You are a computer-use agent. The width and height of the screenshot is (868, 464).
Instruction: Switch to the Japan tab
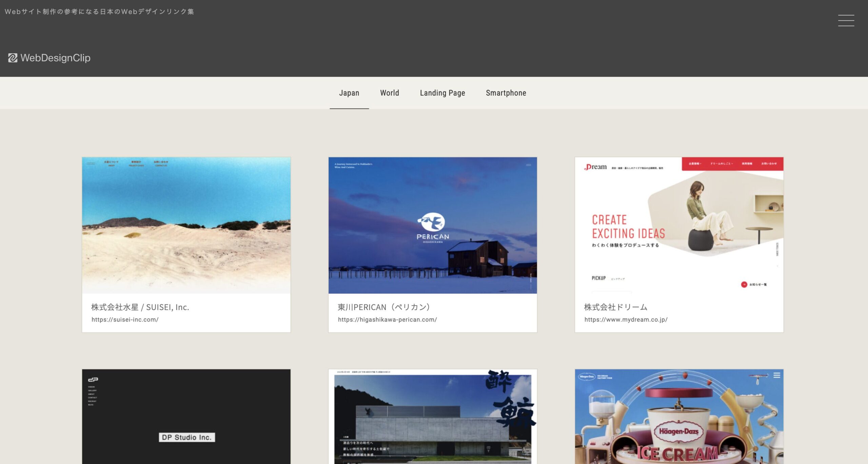tap(349, 93)
